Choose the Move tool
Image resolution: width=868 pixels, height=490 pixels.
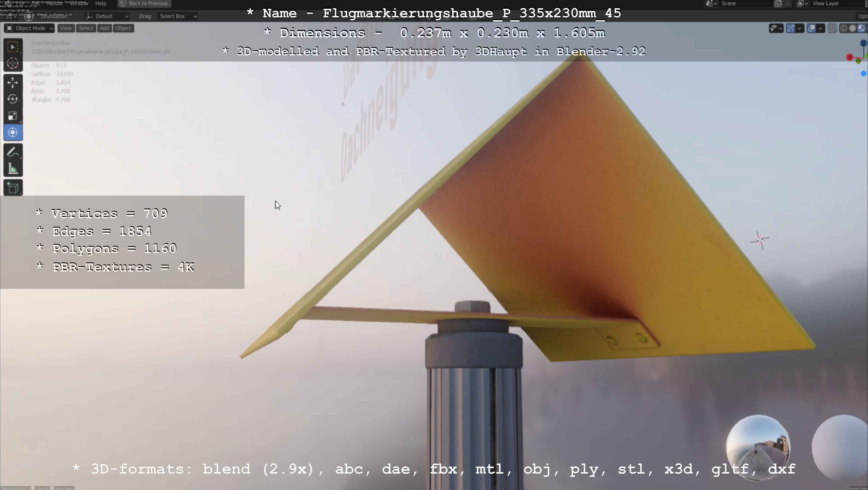(13, 83)
